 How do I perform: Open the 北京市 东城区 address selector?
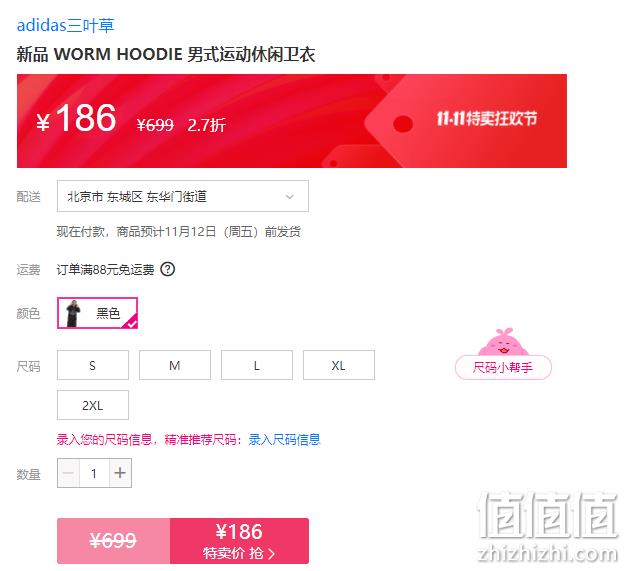183,196
